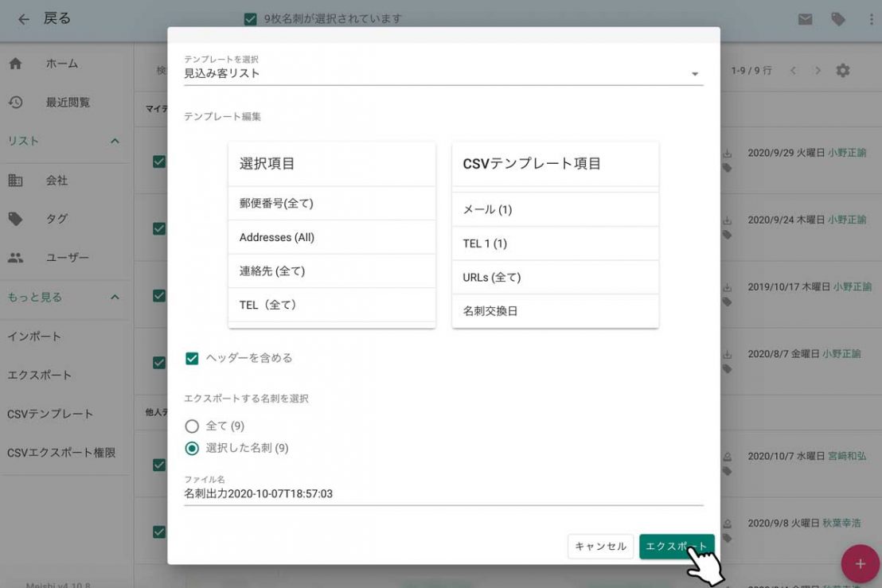Click the red add floating button

click(860, 563)
